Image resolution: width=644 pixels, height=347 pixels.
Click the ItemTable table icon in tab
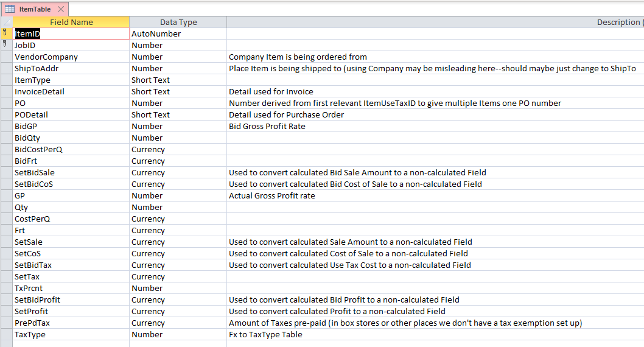click(10, 9)
